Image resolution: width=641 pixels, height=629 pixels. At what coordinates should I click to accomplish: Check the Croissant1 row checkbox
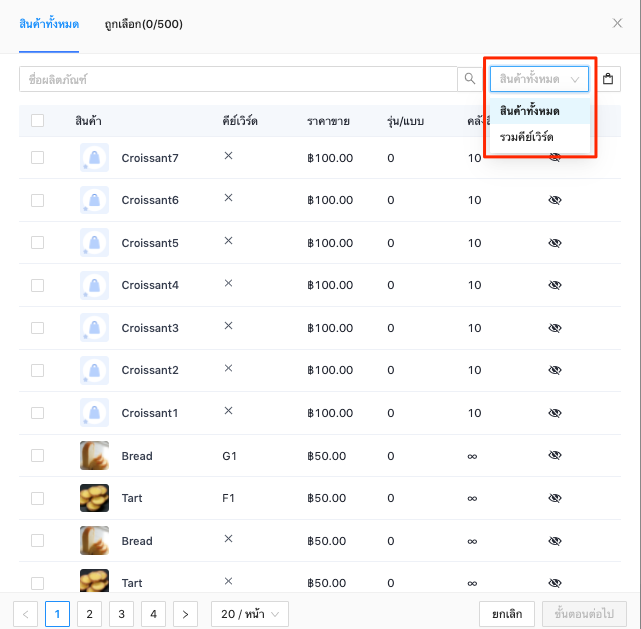(38, 413)
